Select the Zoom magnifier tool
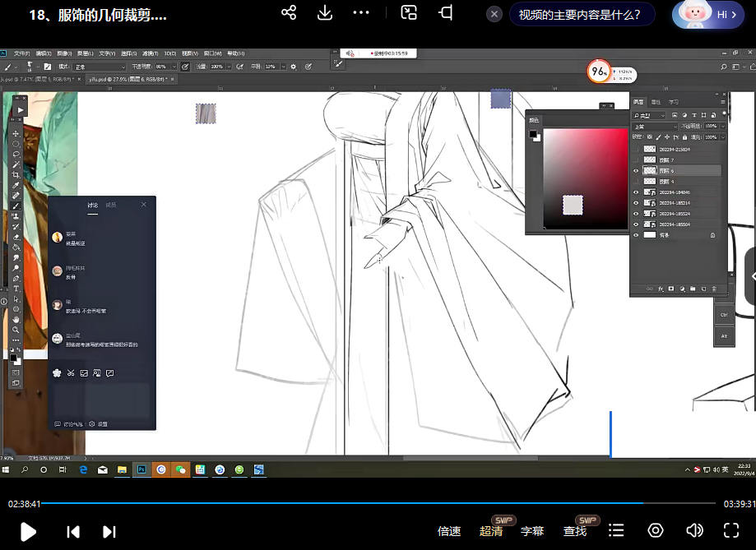 (16, 330)
